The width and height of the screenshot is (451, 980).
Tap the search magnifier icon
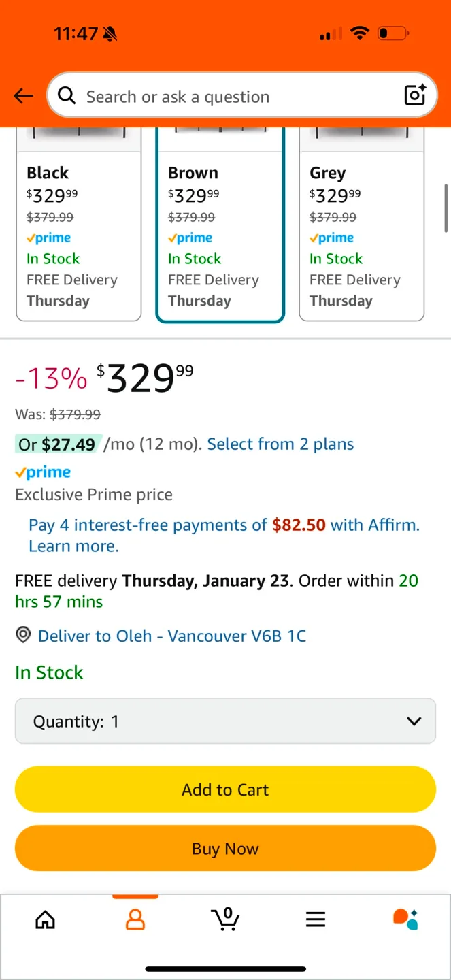tap(67, 96)
